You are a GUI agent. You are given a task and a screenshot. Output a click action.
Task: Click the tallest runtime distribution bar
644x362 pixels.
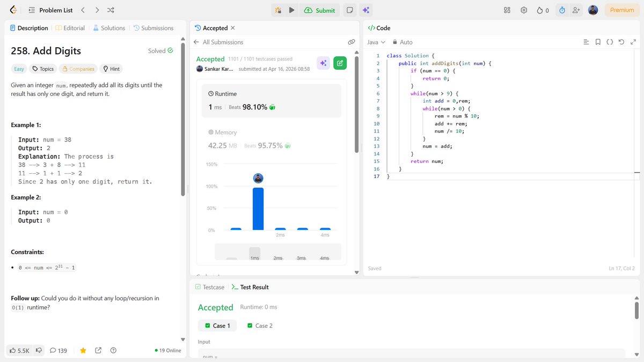(258, 209)
